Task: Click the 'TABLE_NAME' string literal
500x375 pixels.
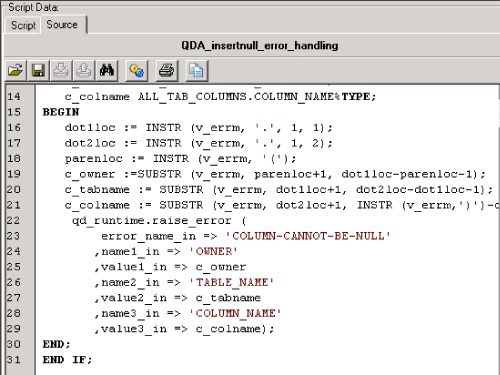Action: click(x=232, y=282)
